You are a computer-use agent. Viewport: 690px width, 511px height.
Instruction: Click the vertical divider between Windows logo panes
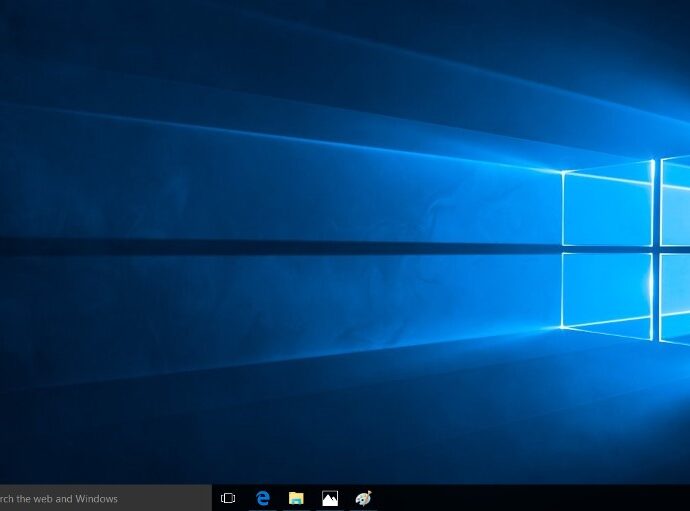click(656, 250)
